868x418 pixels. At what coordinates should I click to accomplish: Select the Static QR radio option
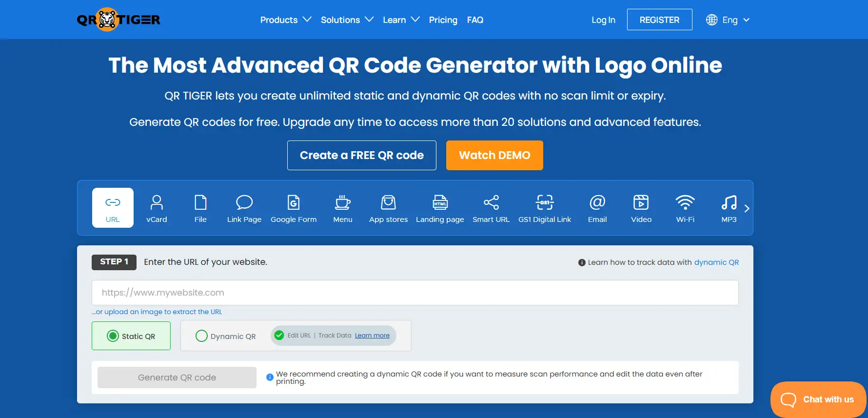coord(113,336)
